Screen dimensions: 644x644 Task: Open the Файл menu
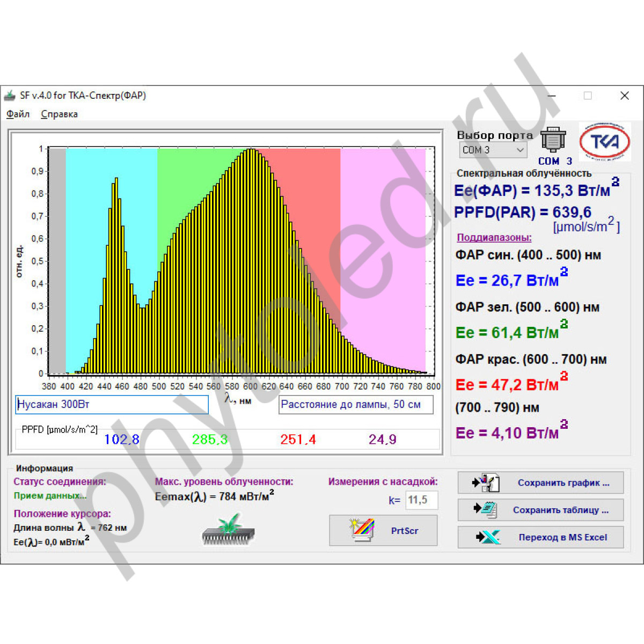[18, 114]
